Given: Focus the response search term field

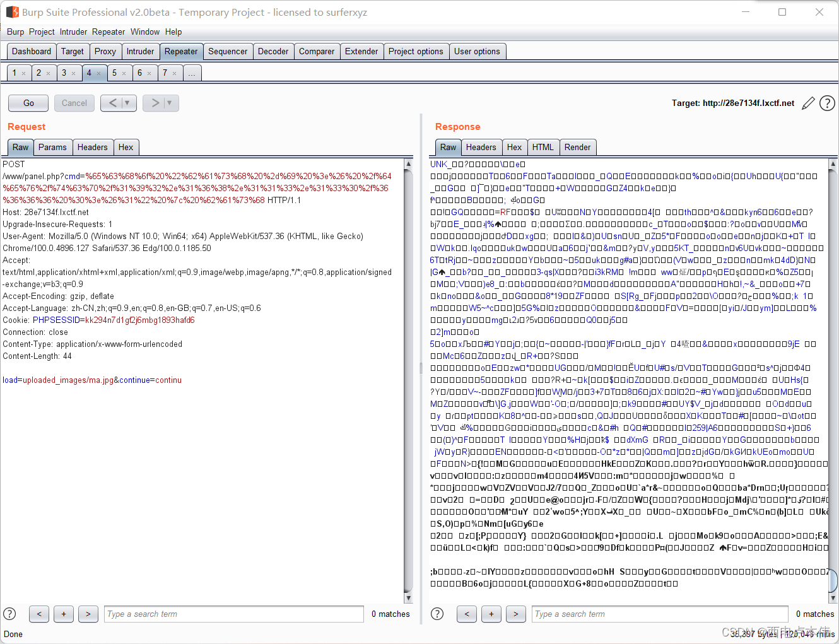Looking at the screenshot, I should tap(661, 614).
